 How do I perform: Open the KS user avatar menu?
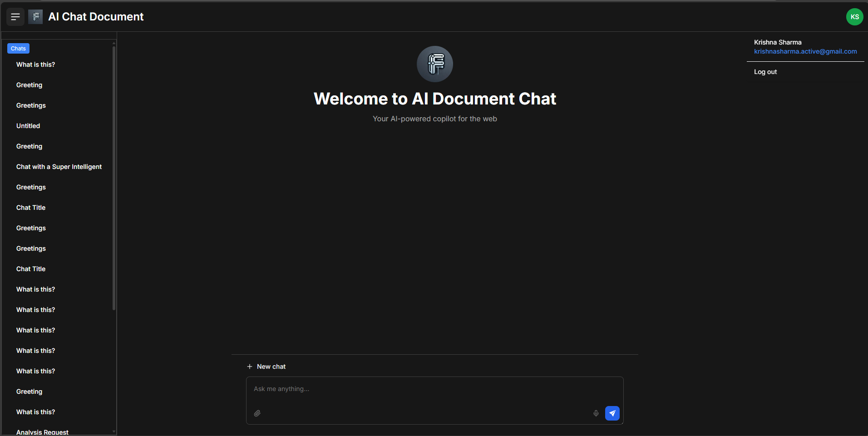pyautogui.click(x=854, y=17)
